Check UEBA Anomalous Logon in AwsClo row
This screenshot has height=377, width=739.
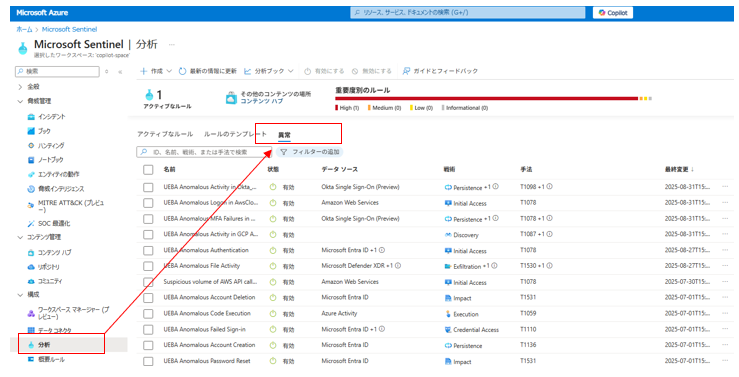click(x=148, y=203)
